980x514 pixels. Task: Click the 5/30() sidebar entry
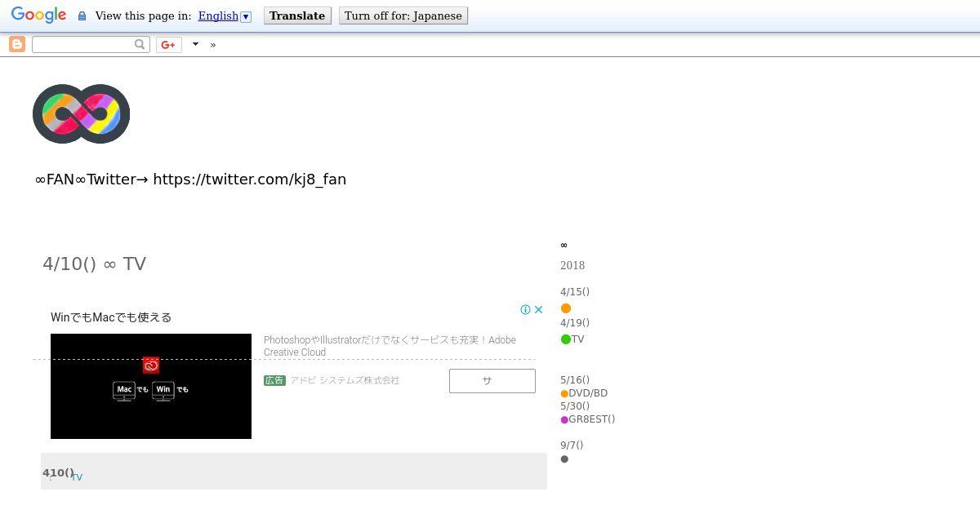(575, 406)
